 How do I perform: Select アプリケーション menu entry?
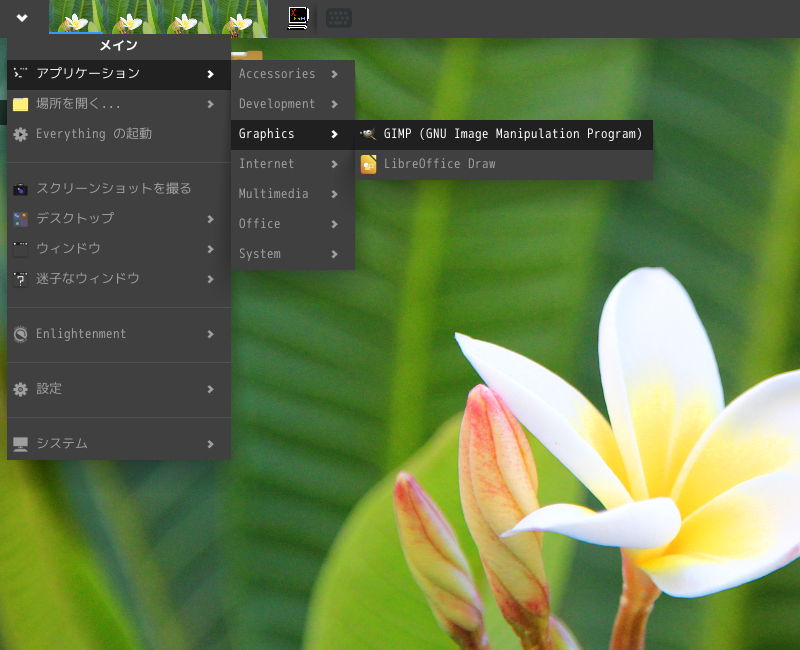119,74
